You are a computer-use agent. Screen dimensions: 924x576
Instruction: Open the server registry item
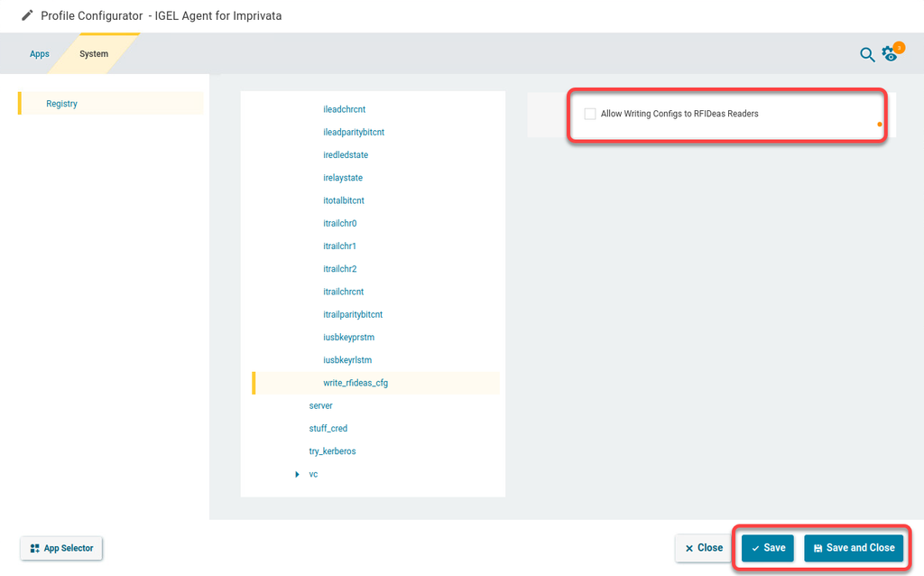click(x=320, y=406)
